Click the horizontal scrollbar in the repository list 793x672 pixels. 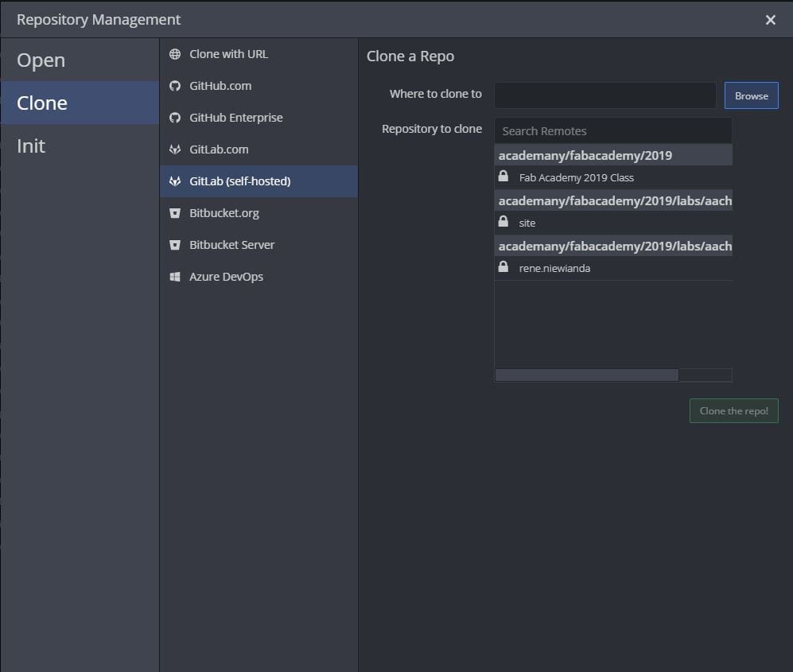click(x=587, y=375)
